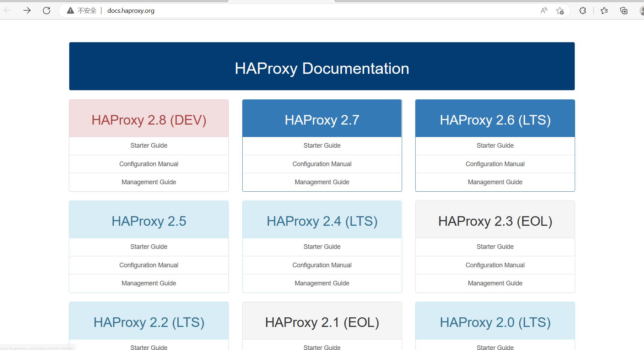Open HAProxy 2.7 Configuration Manual
The width and height of the screenshot is (644, 350).
tap(322, 164)
